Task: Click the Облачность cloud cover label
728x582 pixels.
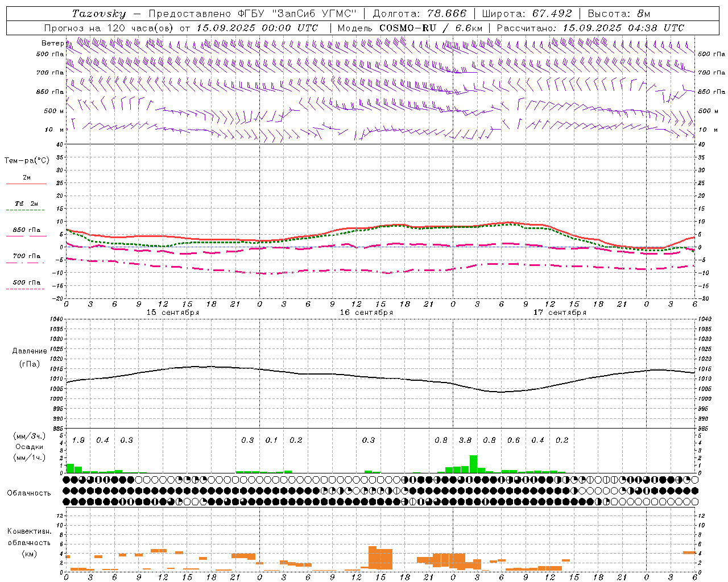Action: (29, 493)
